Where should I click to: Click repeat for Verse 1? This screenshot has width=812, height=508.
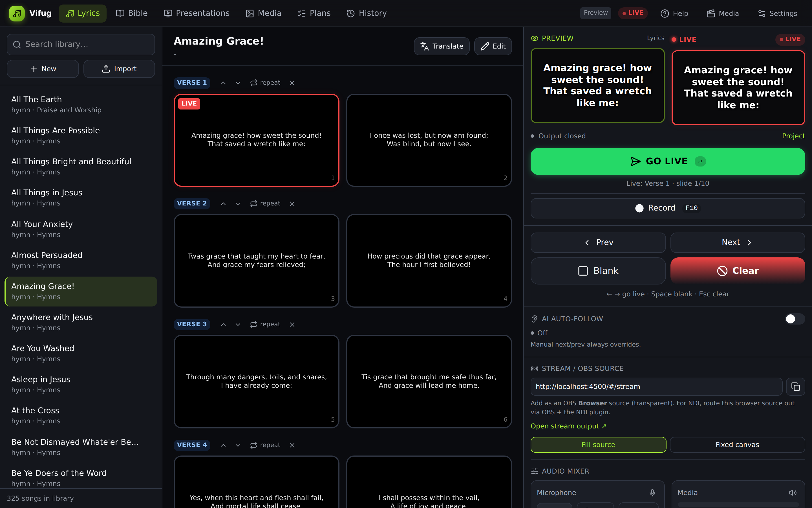pos(265,83)
